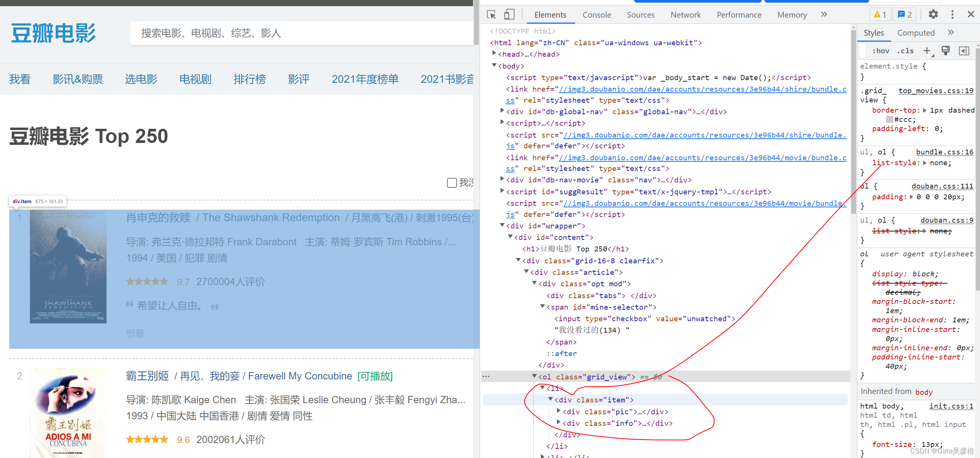Open the 选电影 nav link
The width and height of the screenshot is (980, 458).
coord(141,79)
